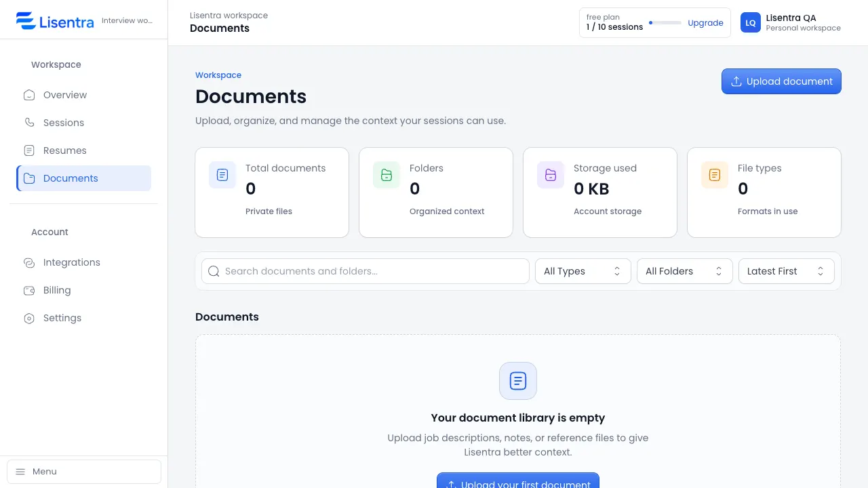Click the 'free plan' label
The width and height of the screenshot is (868, 488).
click(603, 17)
